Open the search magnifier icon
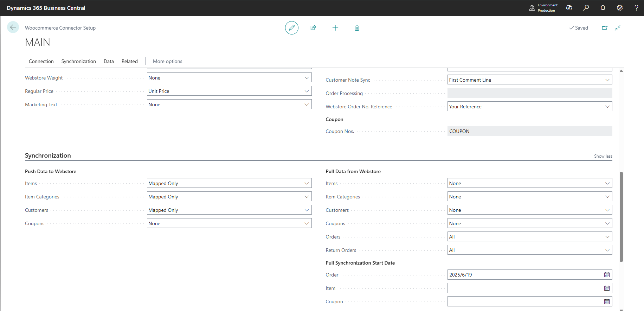 click(x=586, y=8)
